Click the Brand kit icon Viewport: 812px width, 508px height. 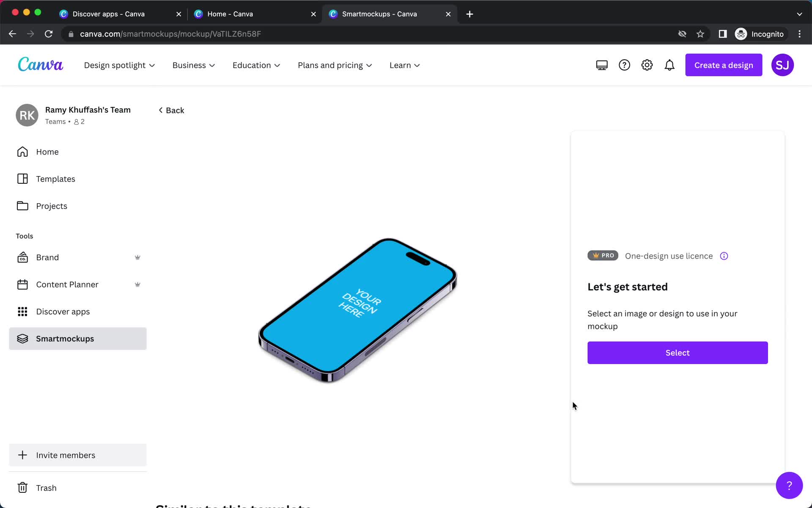[22, 257]
